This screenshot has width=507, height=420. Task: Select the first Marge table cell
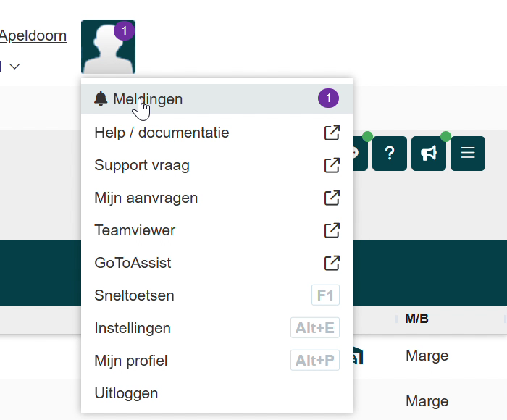(427, 356)
